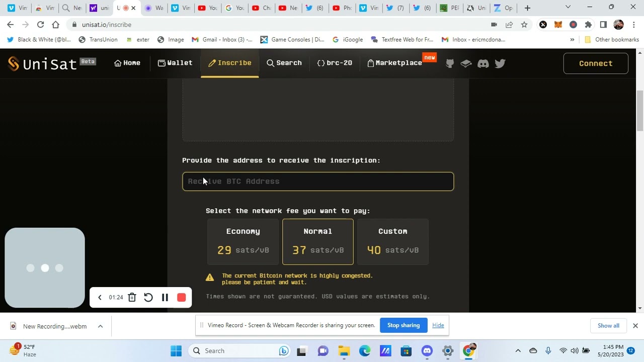The height and width of the screenshot is (362, 644).
Task: Click the Connect wallet button
Action: [x=596, y=63]
